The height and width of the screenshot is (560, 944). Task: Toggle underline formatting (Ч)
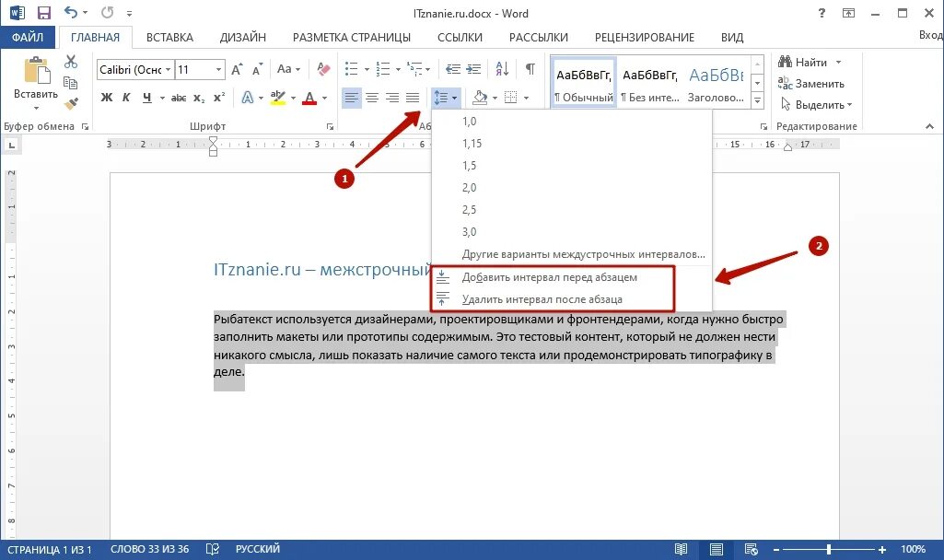click(x=147, y=98)
